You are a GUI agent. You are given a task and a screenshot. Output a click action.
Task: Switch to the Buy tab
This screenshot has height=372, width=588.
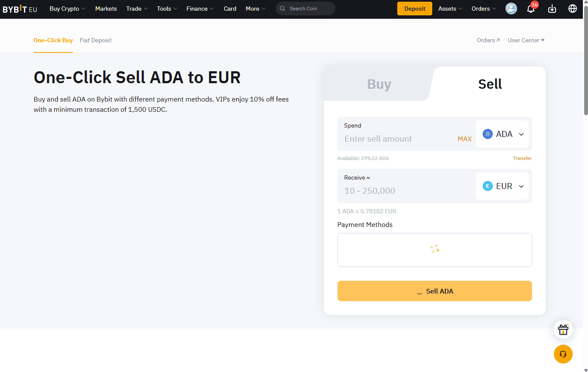click(379, 84)
